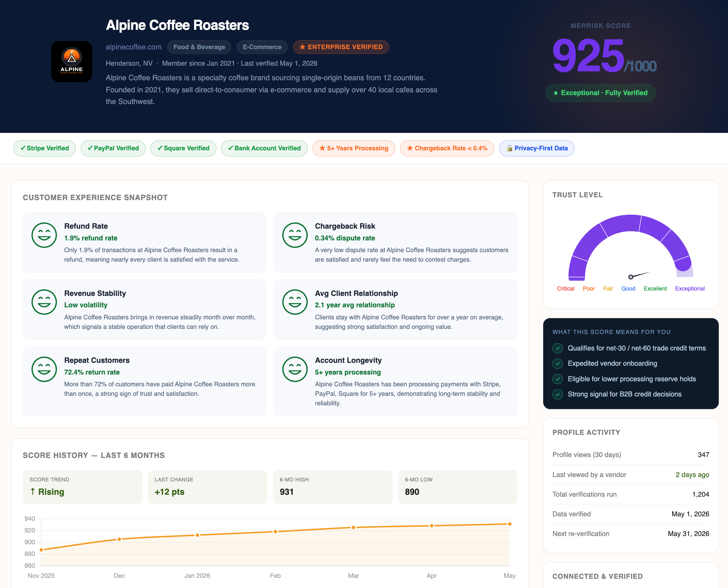Screen dimensions: 728x588
Task: Click the Bank Account Verified badge
Action: pos(264,148)
